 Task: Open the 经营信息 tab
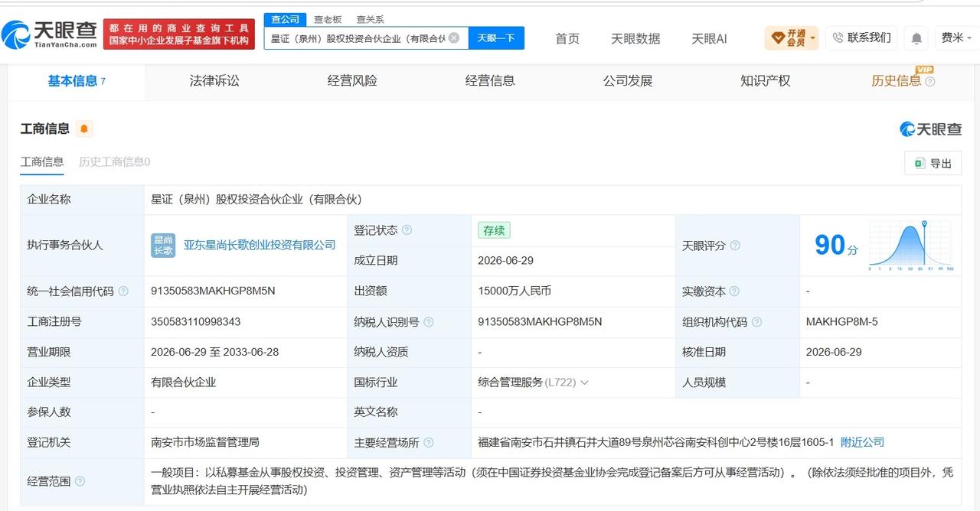490,81
